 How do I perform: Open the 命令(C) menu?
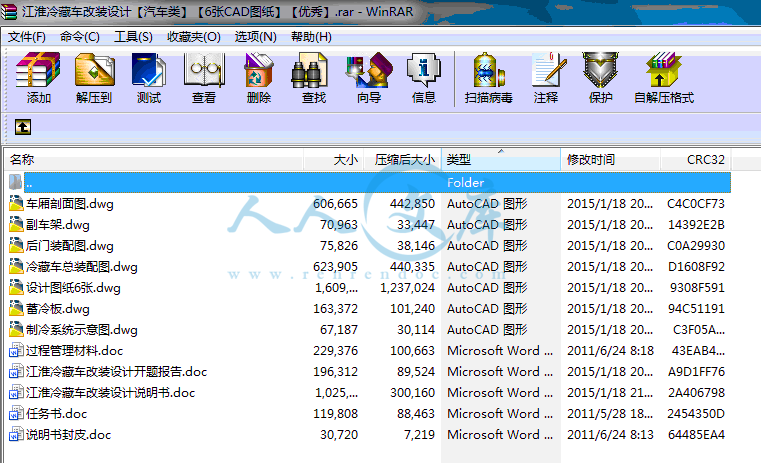80,37
